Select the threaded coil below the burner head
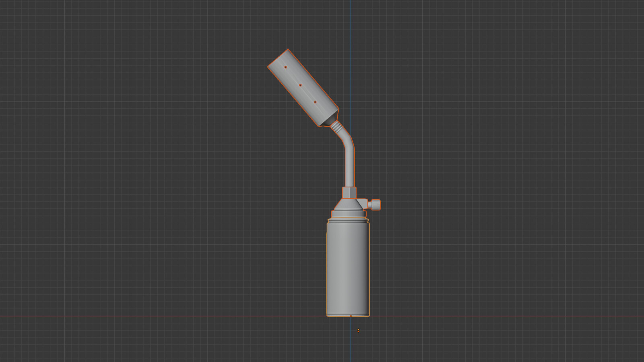 click(x=337, y=128)
